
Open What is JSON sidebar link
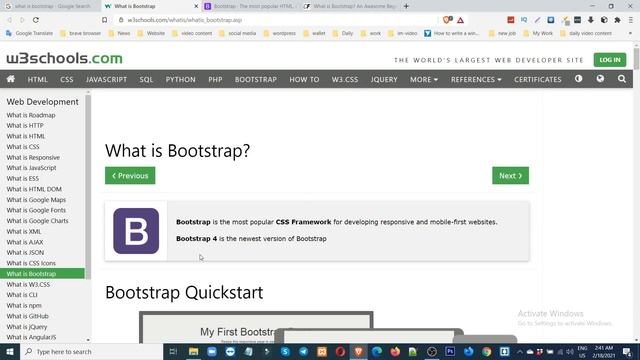tap(25, 252)
